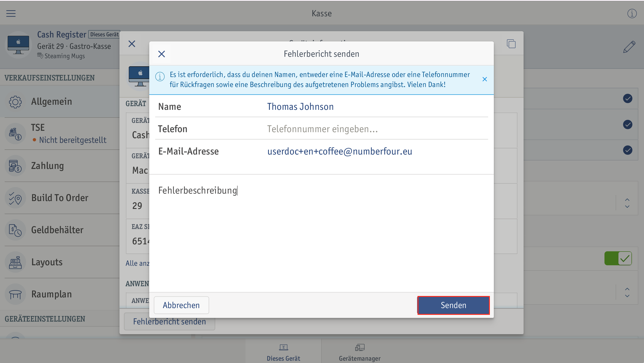644x363 pixels.
Task: Click the Layouts register icon
Action: 15,262
